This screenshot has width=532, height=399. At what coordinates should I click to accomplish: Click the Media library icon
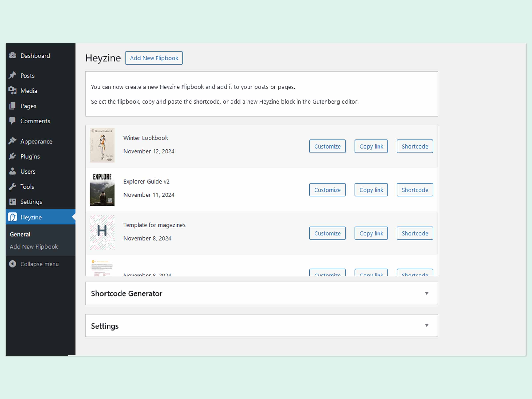[x=12, y=91]
